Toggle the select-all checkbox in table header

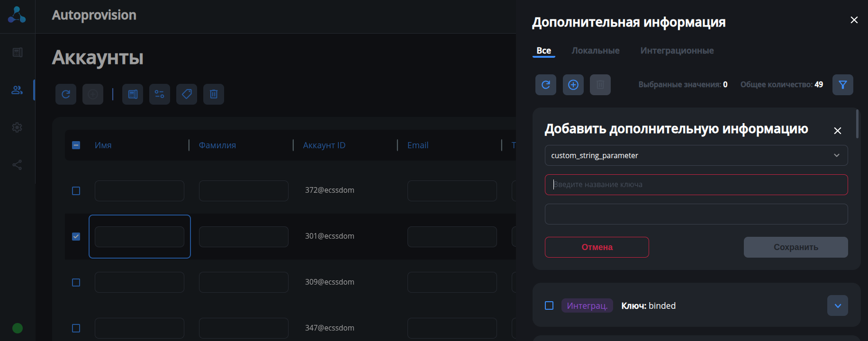click(x=76, y=145)
